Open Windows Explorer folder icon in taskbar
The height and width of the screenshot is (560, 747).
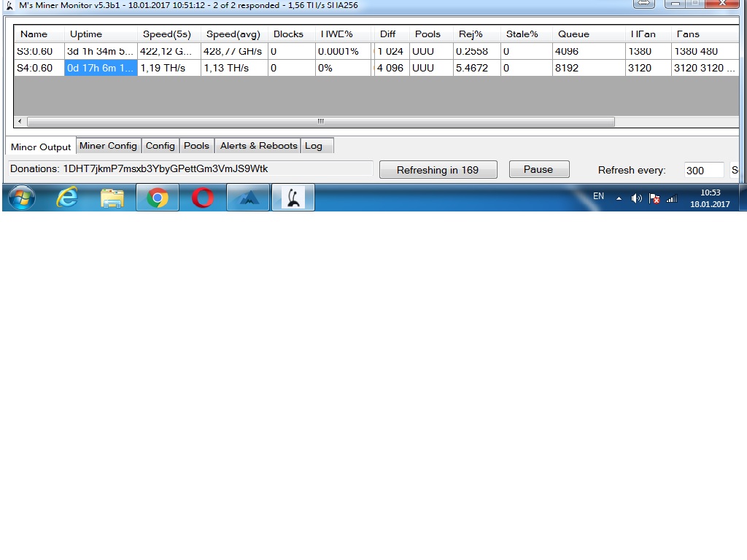[x=112, y=198]
